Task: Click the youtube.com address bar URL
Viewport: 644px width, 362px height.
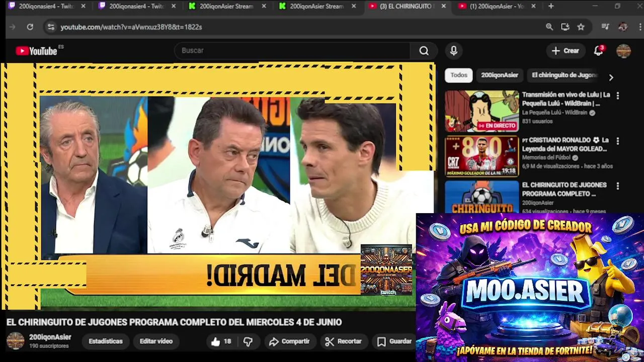Action: point(131,27)
